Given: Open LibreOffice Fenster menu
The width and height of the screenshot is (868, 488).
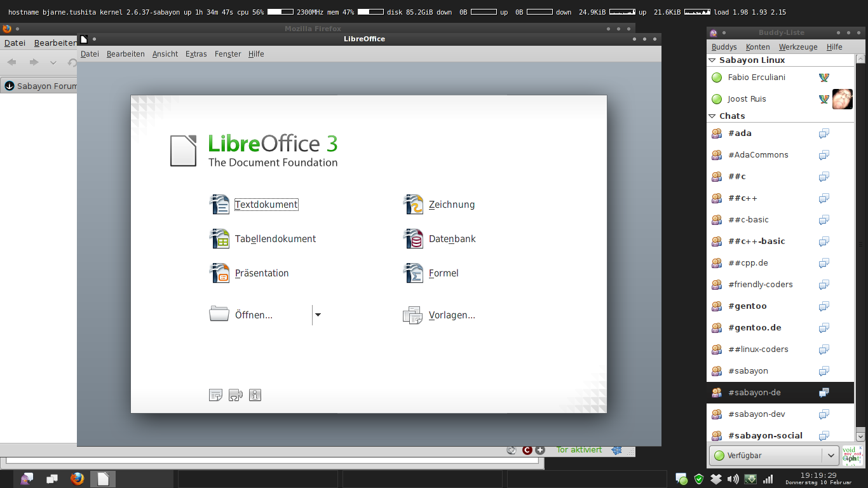Looking at the screenshot, I should (227, 54).
